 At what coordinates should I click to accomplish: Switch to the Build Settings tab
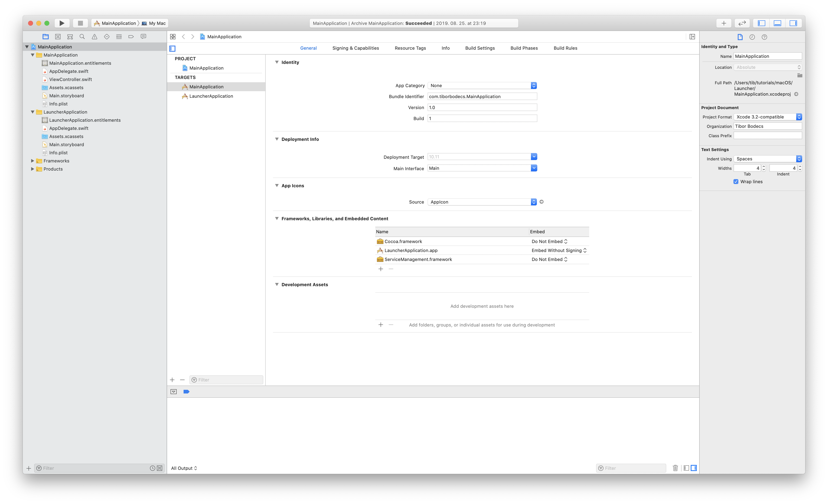[480, 48]
